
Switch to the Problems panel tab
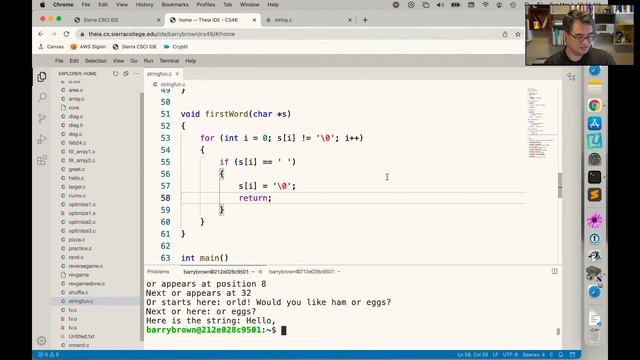(158, 271)
